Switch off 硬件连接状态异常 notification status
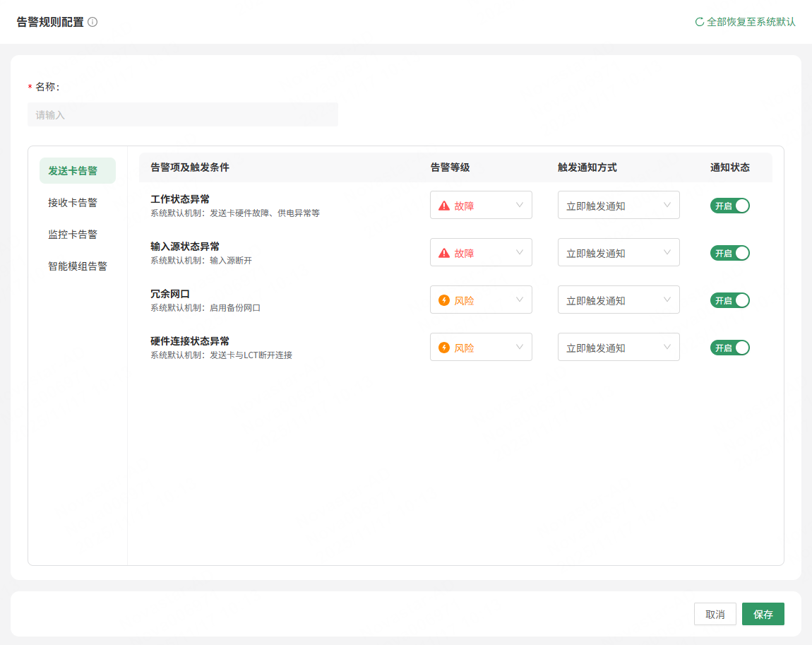 [729, 348]
